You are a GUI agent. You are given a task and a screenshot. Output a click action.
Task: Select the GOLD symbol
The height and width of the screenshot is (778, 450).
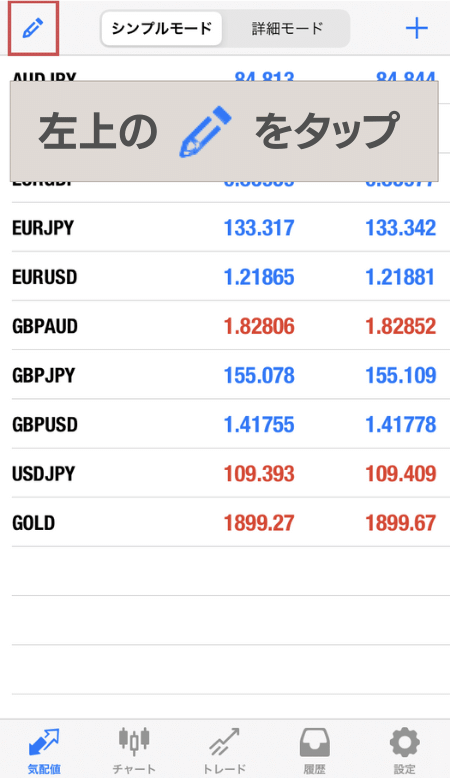coord(33,523)
